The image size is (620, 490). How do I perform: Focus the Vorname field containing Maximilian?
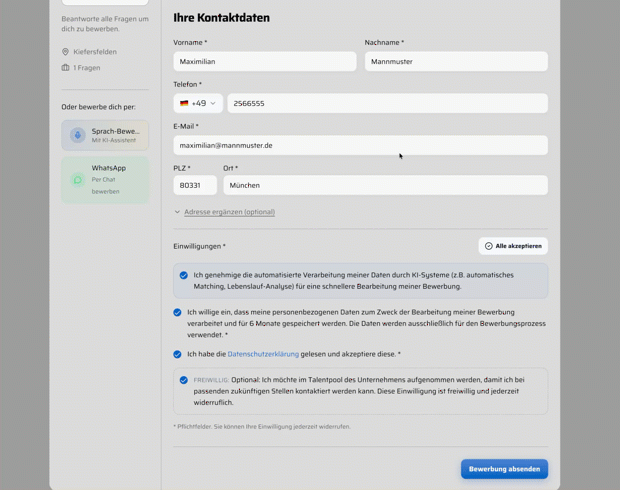pos(265,61)
